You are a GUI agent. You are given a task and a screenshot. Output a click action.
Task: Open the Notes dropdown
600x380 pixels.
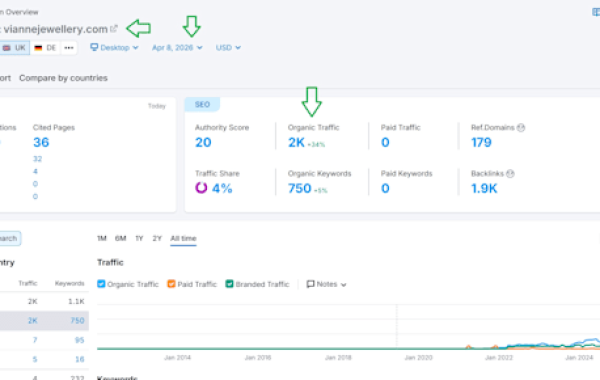coord(326,284)
